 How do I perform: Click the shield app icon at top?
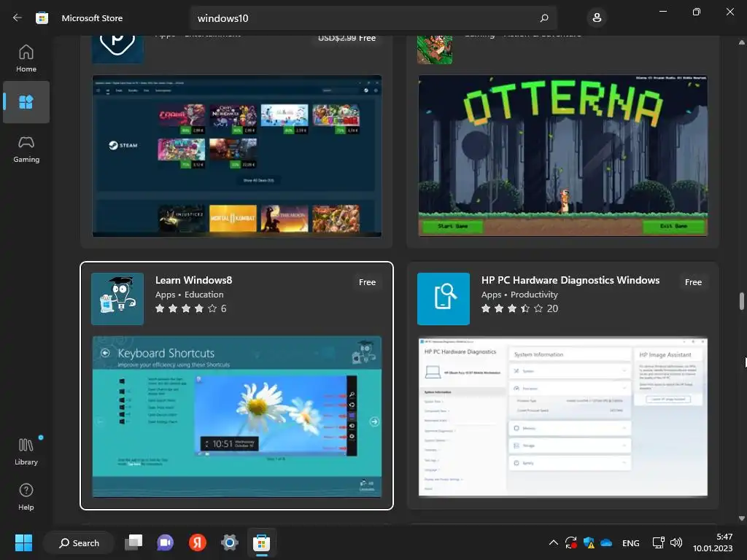tap(117, 50)
